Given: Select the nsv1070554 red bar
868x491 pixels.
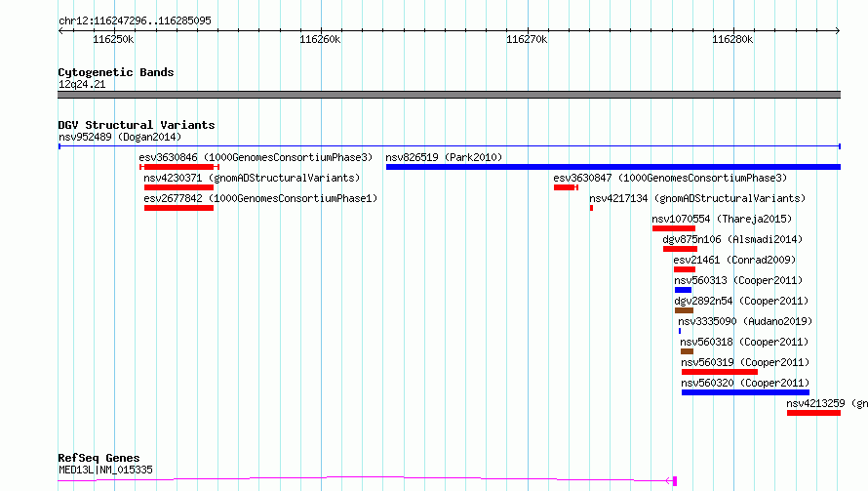Looking at the screenshot, I should tap(674, 228).
